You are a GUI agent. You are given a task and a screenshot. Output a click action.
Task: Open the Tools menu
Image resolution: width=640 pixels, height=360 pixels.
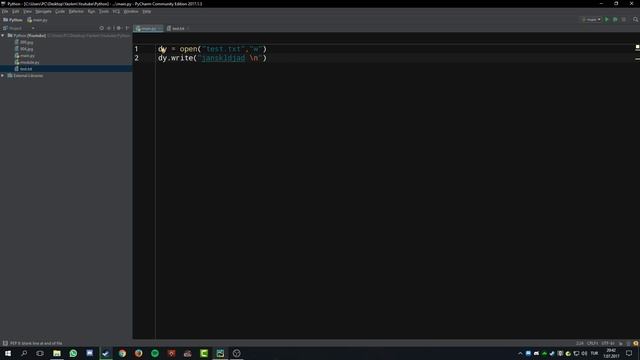(x=104, y=11)
